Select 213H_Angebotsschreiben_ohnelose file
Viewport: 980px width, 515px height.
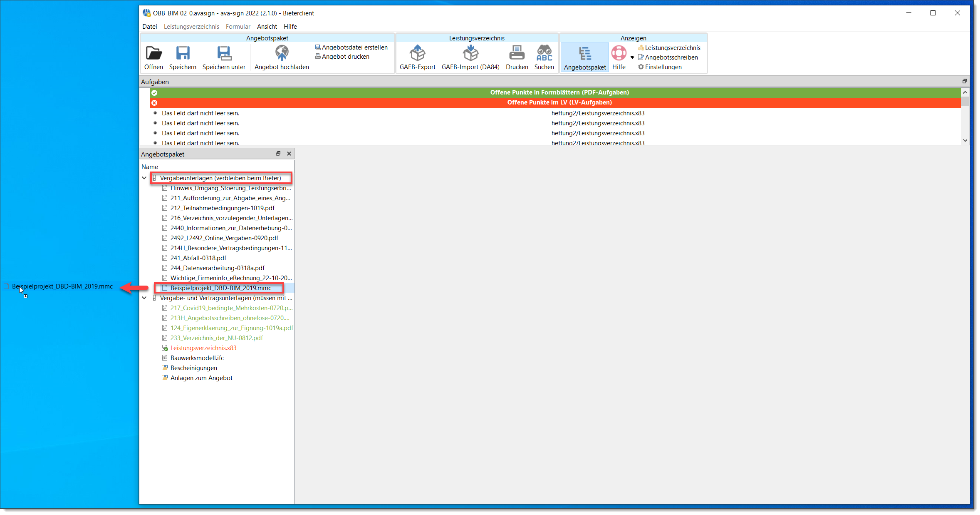[230, 318]
